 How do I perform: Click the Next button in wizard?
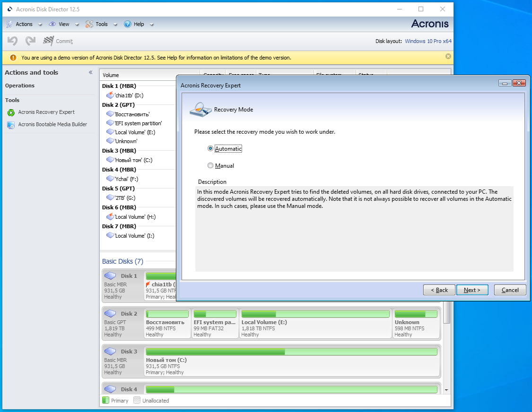[472, 290]
